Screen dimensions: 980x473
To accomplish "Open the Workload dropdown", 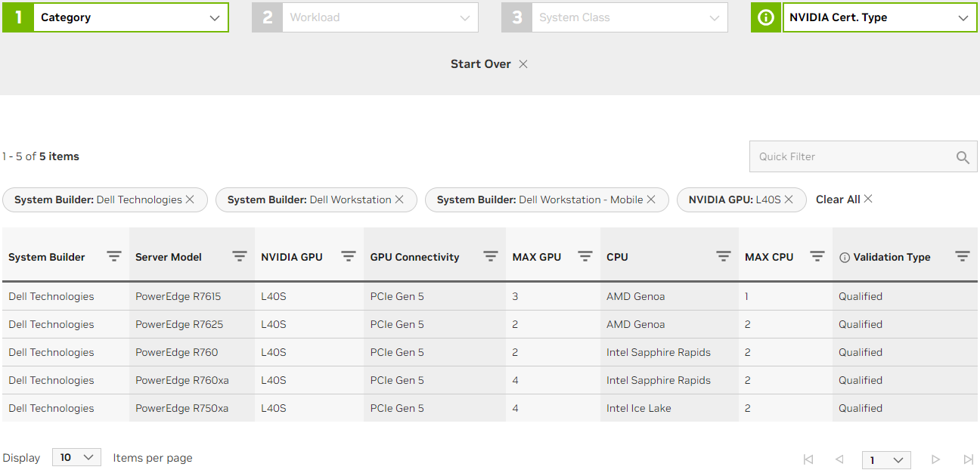I will tap(380, 17).
